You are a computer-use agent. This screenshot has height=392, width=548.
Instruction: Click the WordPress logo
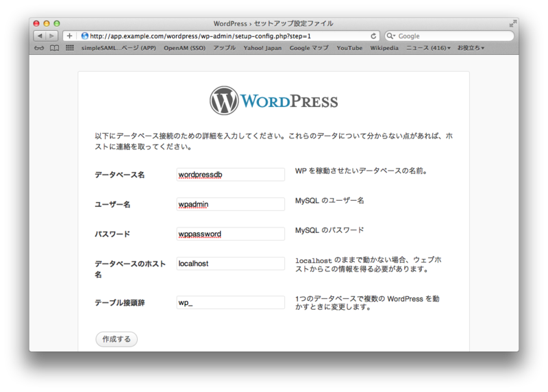pos(273,101)
